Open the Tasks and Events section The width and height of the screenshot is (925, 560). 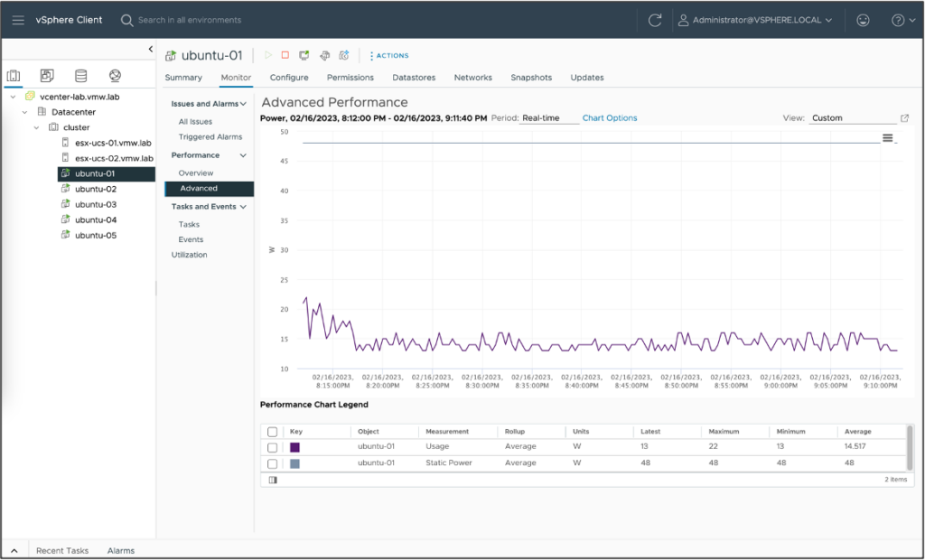point(206,206)
